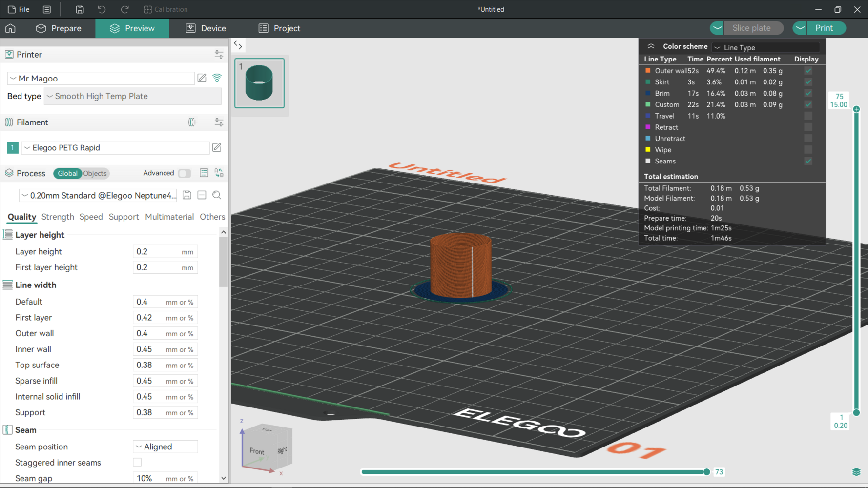Screen dimensions: 868x488
Task: Switch to the Prepare tab
Action: pos(59,28)
